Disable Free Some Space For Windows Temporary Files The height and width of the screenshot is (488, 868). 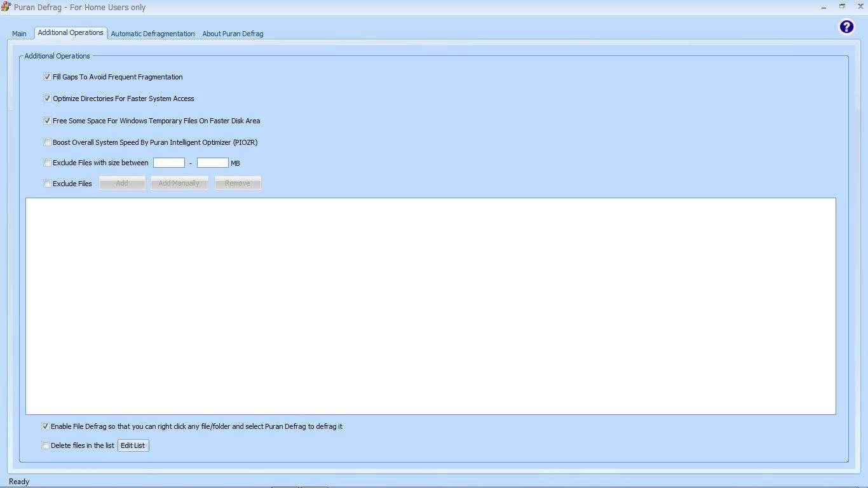47,121
